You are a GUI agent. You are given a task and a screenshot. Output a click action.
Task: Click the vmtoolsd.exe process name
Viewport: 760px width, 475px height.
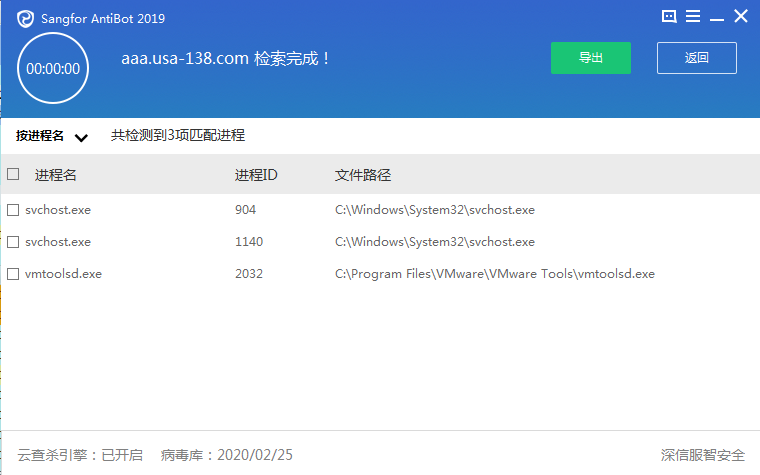tap(63, 274)
